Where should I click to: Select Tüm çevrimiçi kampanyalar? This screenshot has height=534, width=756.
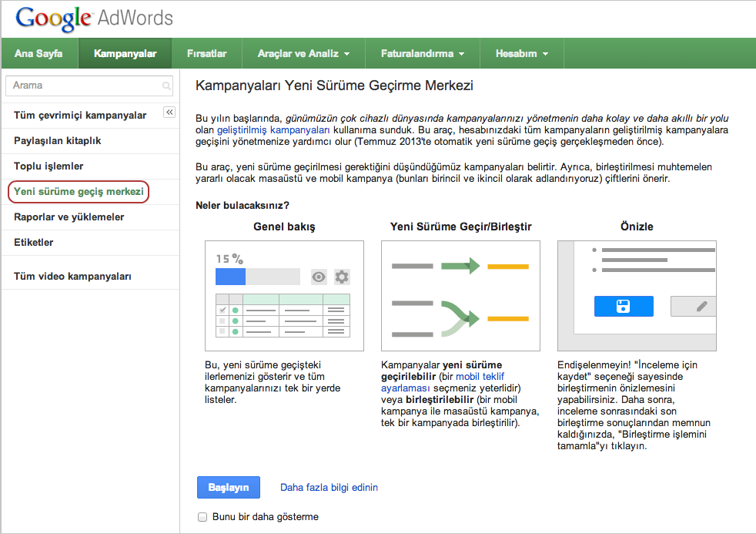pos(80,116)
